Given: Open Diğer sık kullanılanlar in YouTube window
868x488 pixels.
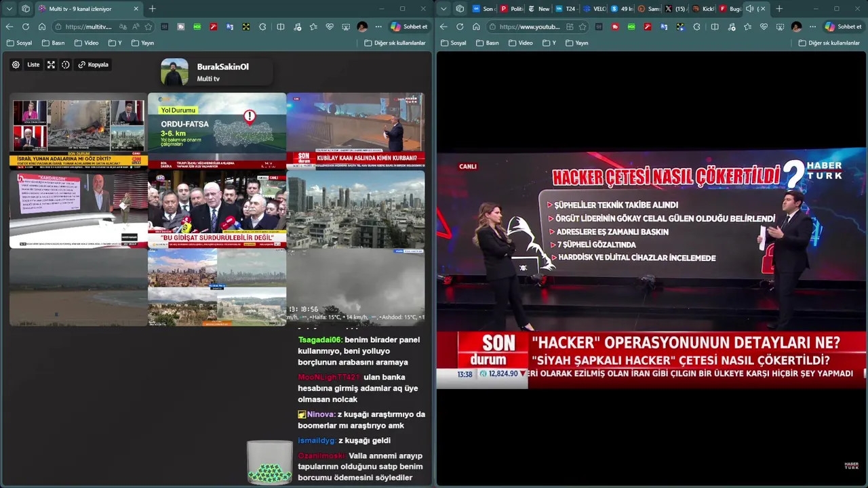Looking at the screenshot, I should (x=829, y=43).
